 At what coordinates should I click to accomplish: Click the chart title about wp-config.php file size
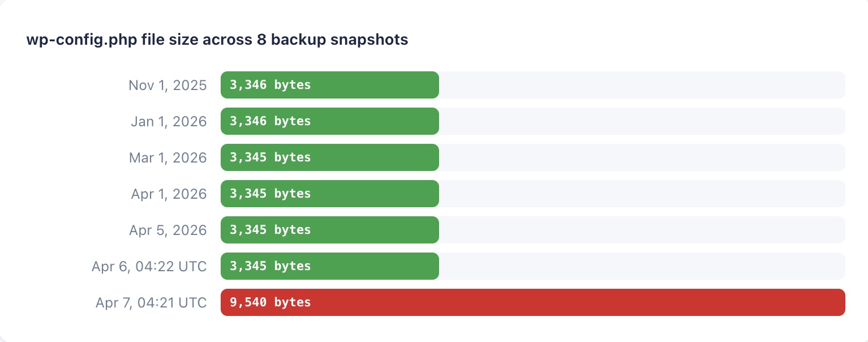coord(217,40)
